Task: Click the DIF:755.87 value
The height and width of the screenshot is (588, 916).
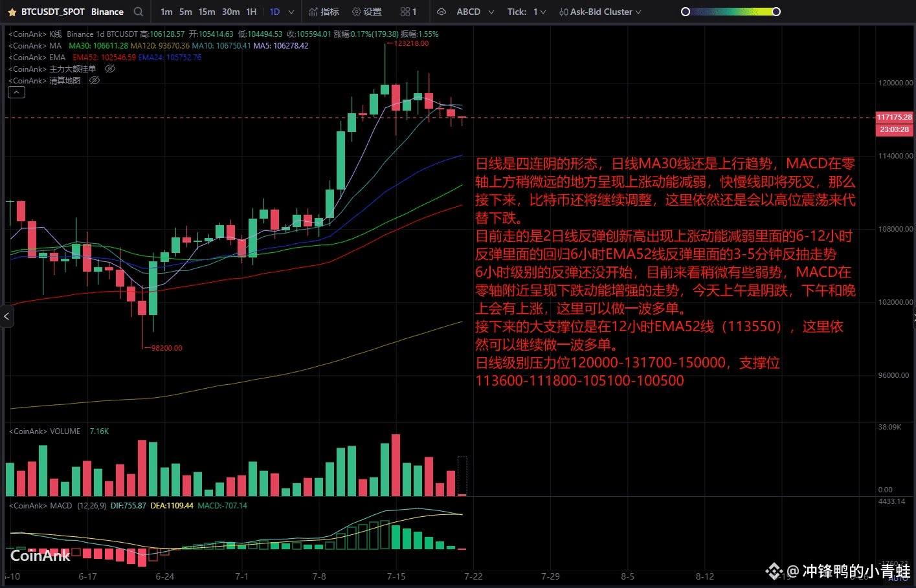Action: (128, 505)
